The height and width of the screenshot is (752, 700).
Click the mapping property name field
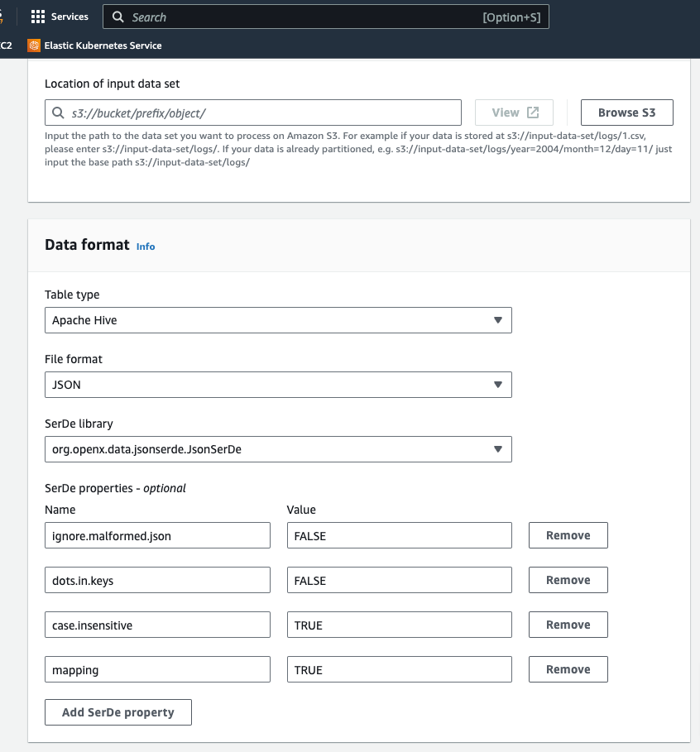click(x=157, y=670)
